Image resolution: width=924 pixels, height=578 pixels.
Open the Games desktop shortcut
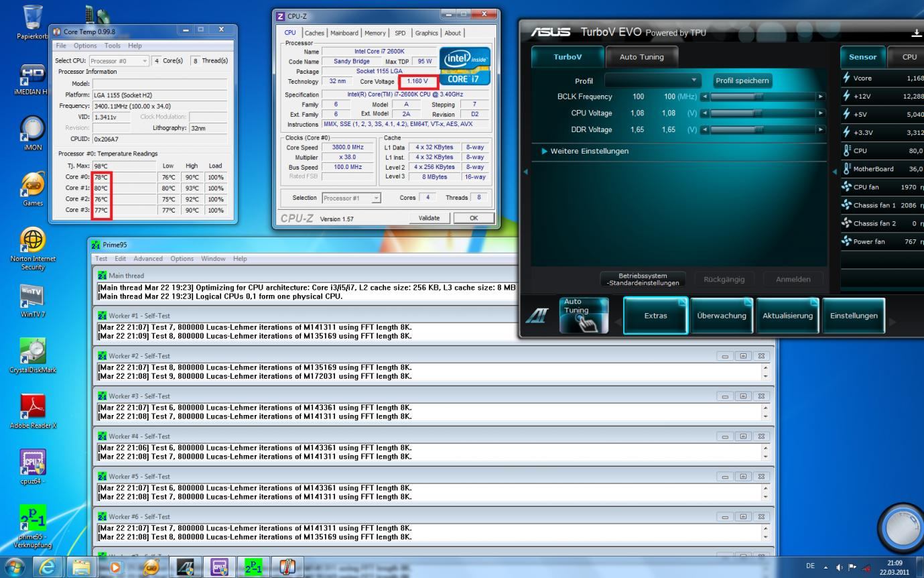click(32, 188)
